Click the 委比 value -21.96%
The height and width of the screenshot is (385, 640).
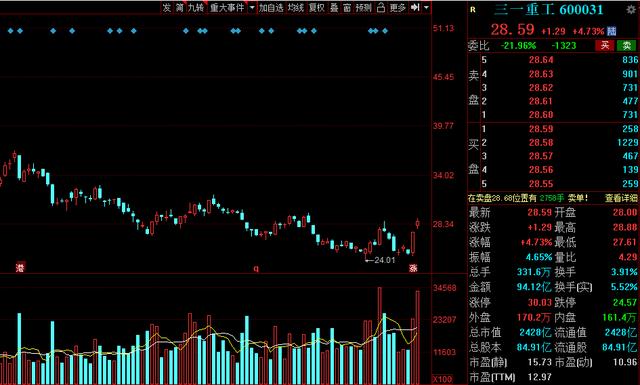518,45
